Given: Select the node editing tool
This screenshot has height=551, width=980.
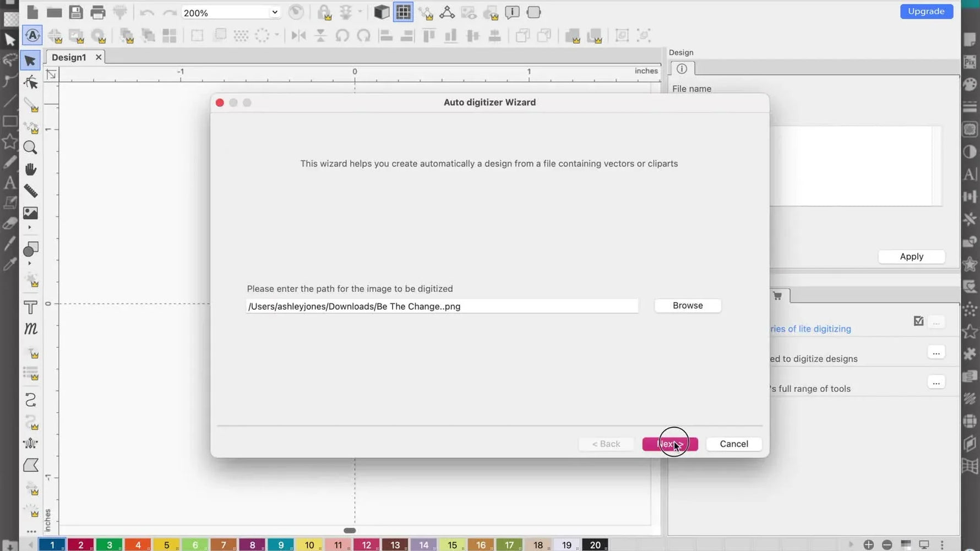Looking at the screenshot, I should 31,83.
